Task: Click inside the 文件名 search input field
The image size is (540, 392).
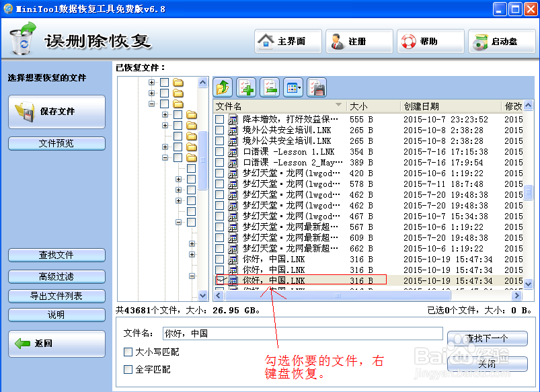Action: [303, 334]
